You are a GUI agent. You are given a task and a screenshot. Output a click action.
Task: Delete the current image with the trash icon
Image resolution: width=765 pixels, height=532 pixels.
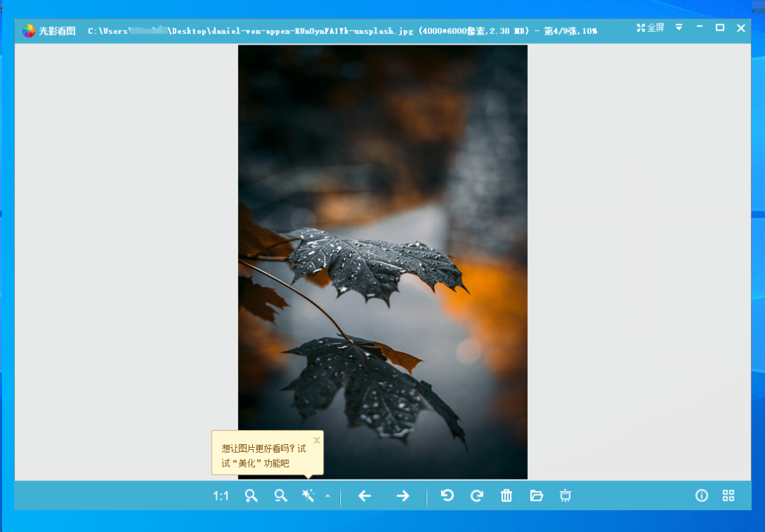tap(506, 496)
